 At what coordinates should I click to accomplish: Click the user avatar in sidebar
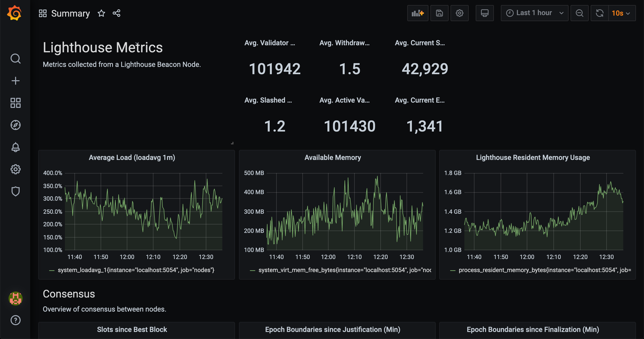[16, 299]
